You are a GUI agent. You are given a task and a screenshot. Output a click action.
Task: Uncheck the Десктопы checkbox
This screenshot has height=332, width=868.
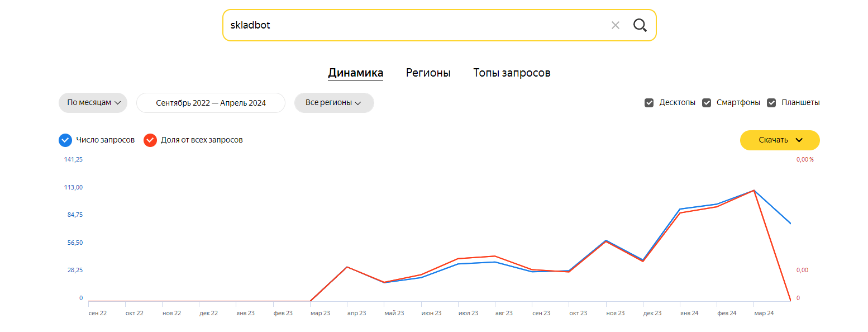tap(649, 103)
